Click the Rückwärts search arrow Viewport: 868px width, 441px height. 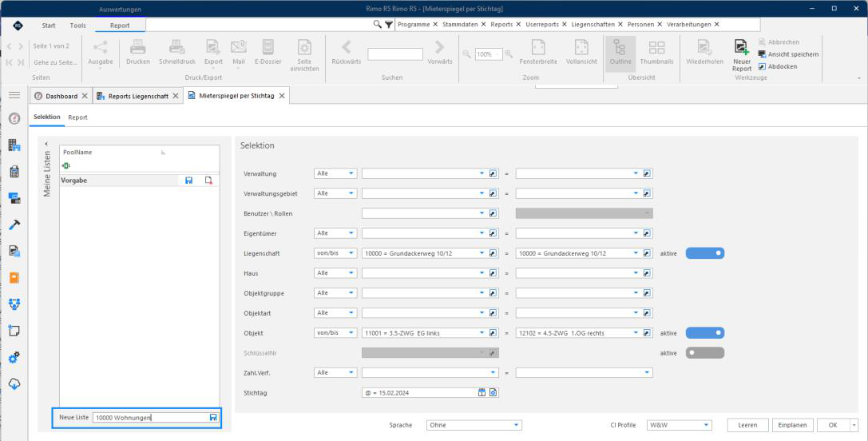pyautogui.click(x=346, y=47)
